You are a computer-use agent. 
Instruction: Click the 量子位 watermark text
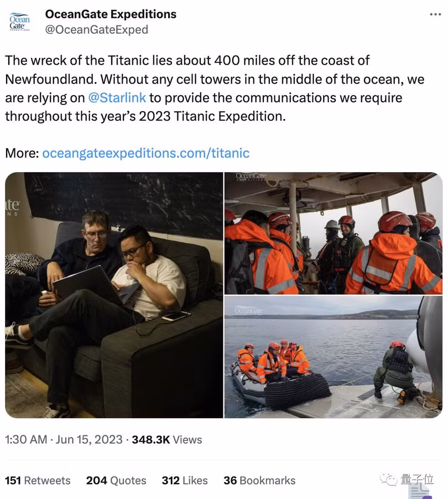click(x=417, y=479)
